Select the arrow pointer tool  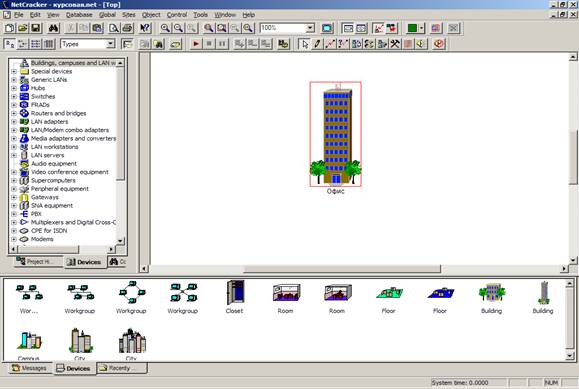pos(305,44)
